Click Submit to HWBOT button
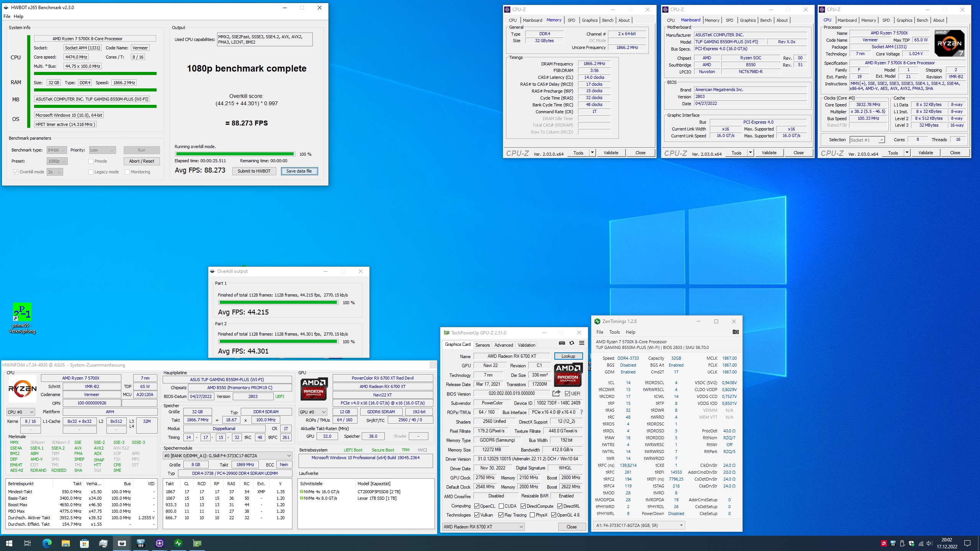 [x=254, y=171]
